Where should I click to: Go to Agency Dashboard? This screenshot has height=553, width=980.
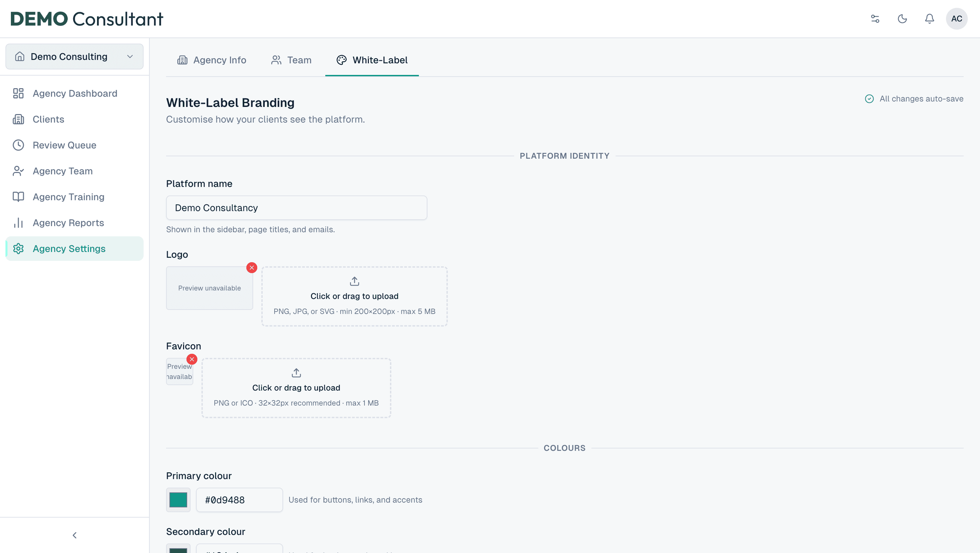coord(75,93)
